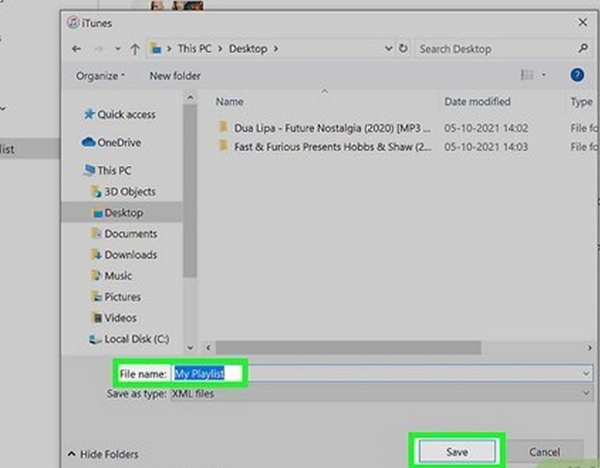Image resolution: width=600 pixels, height=468 pixels.
Task: Close the iTunes save dialog
Action: 582,22
